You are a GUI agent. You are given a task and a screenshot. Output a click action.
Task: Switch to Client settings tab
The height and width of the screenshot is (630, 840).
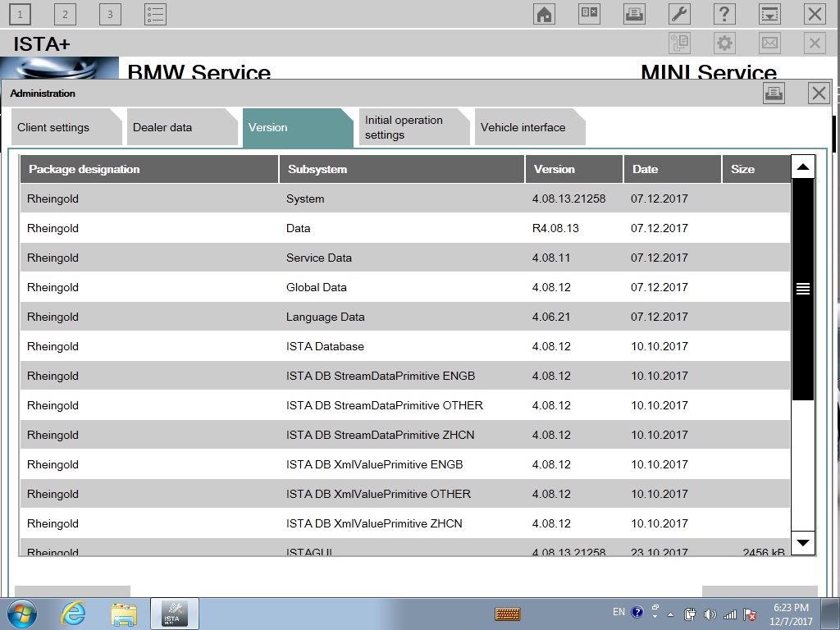tap(66, 127)
